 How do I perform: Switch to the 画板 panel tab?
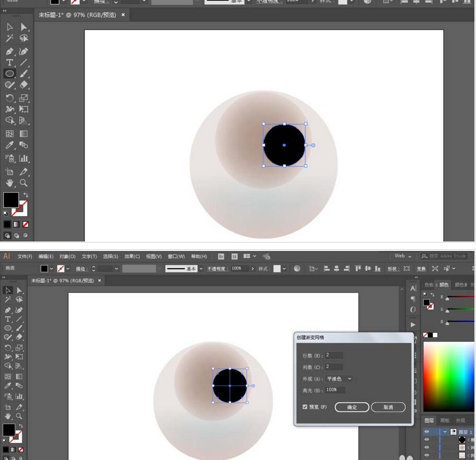pyautogui.click(x=445, y=420)
